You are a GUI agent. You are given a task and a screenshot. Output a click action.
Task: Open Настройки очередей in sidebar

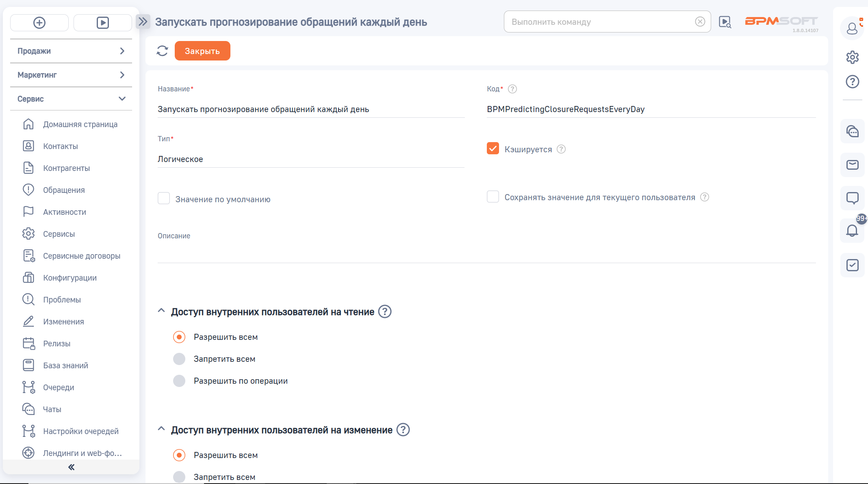81,431
